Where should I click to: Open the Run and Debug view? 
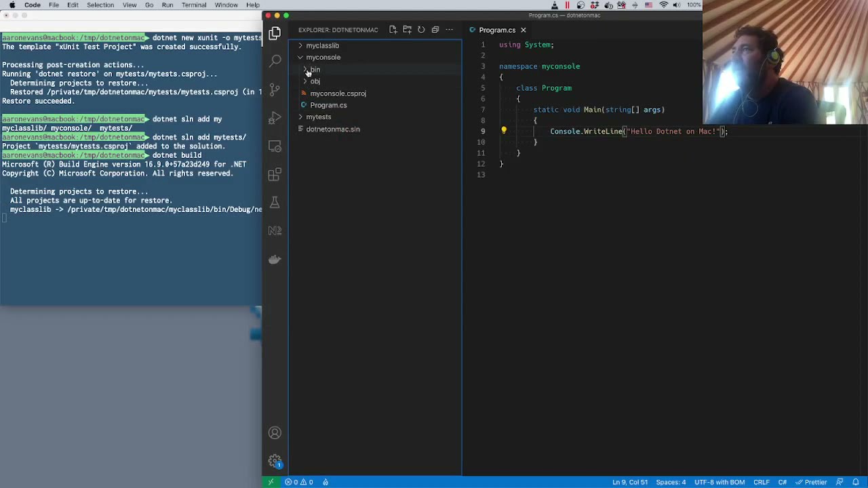click(275, 117)
